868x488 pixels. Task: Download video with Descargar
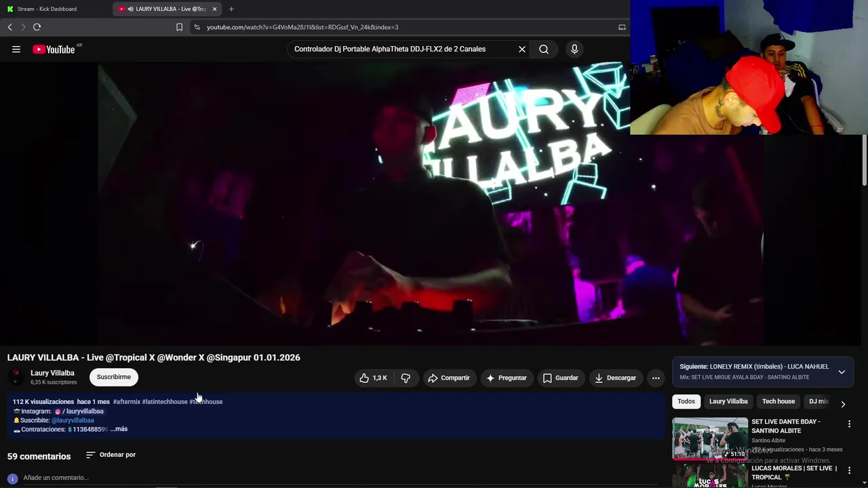[615, 378]
